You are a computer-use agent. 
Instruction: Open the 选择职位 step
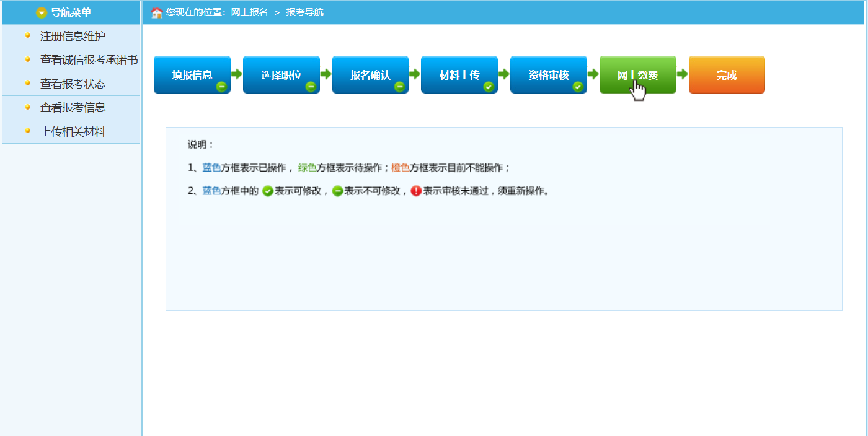point(281,75)
